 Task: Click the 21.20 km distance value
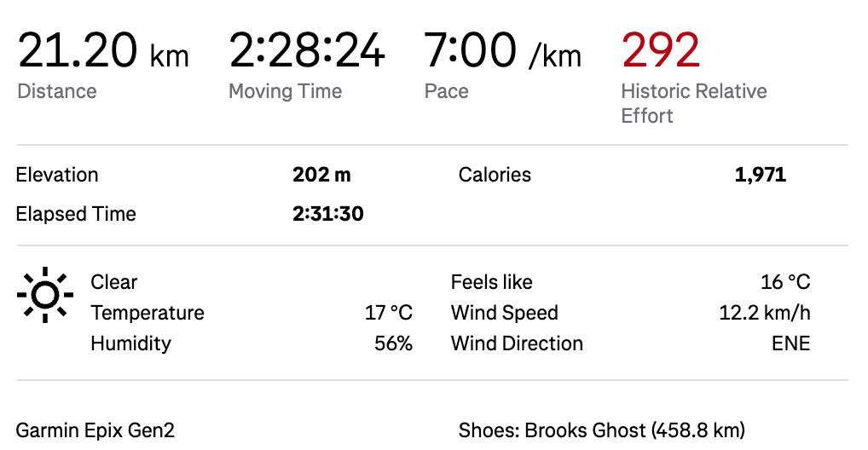(103, 51)
